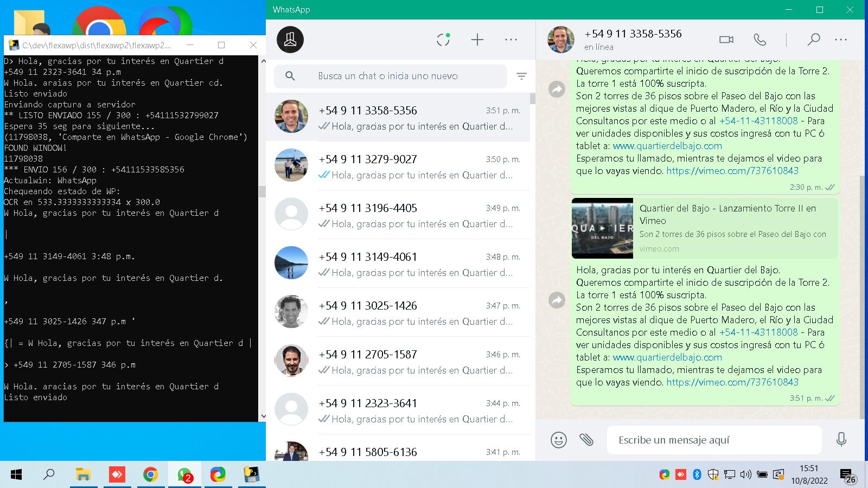
Task: Forward the 2:30 p. m. message
Action: pyautogui.click(x=557, y=89)
